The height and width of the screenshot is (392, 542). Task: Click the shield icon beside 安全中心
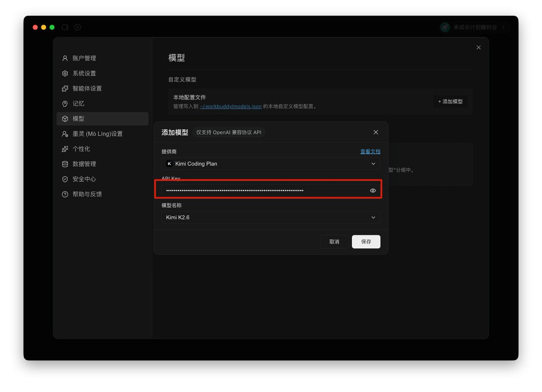point(65,179)
